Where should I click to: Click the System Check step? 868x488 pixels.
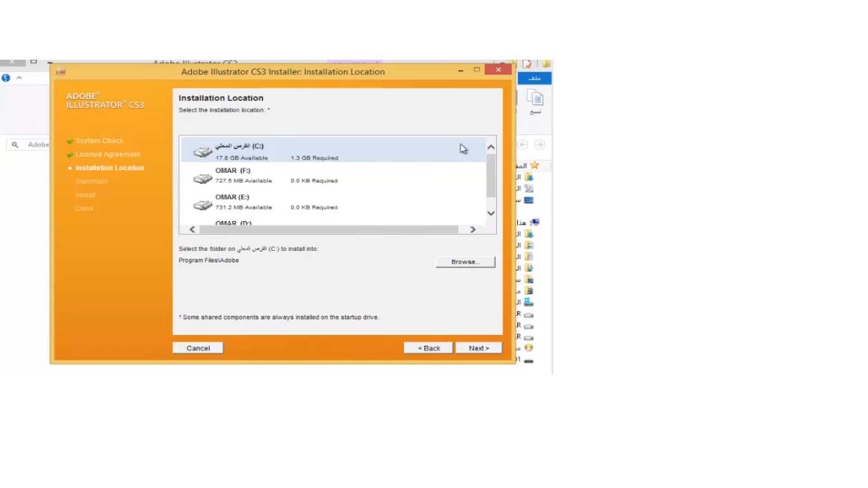[99, 141]
